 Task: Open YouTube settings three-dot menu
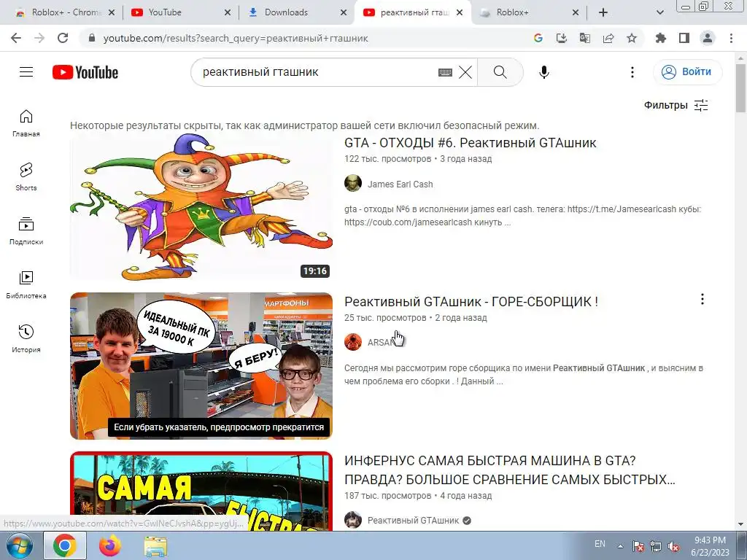click(632, 72)
